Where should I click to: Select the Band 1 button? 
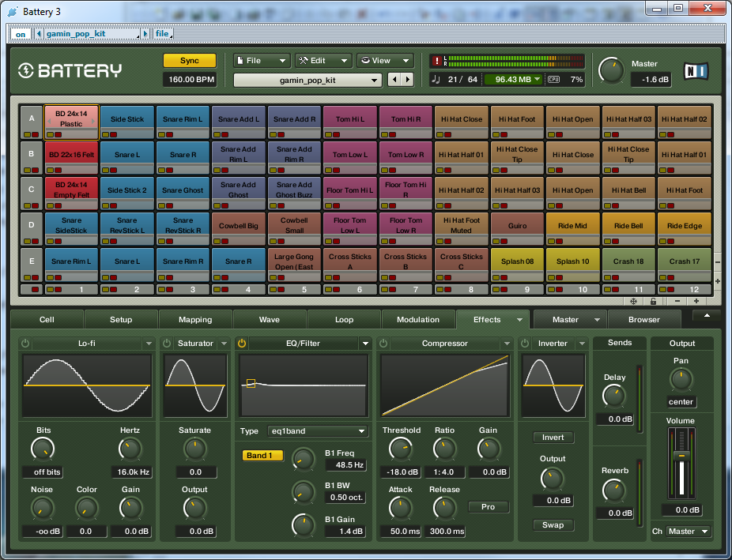point(262,455)
